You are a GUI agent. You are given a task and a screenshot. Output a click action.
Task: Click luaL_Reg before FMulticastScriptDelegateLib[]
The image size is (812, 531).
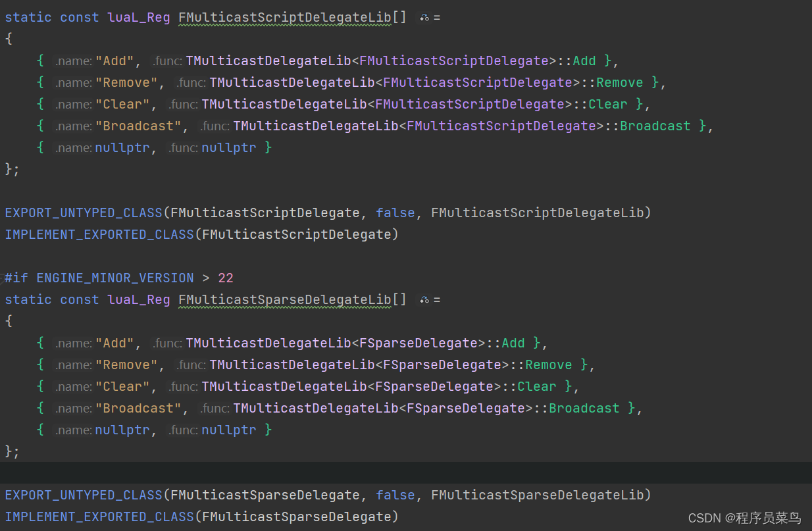point(139,17)
